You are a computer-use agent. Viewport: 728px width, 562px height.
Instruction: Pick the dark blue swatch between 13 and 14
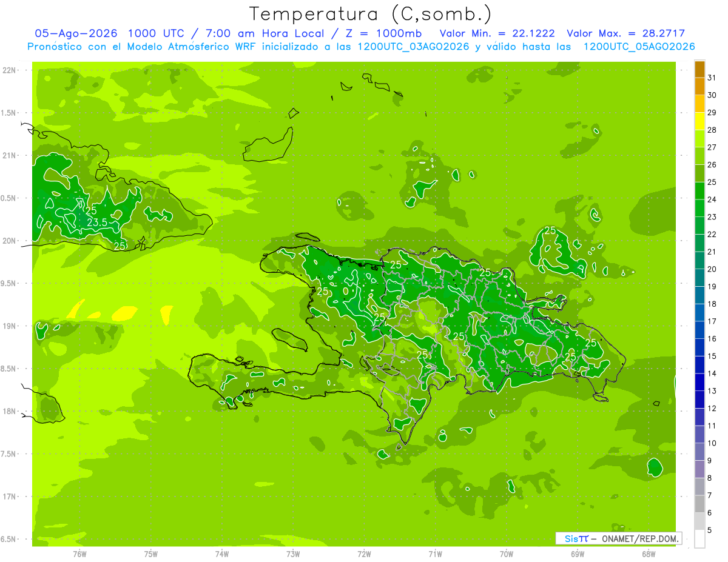(x=699, y=382)
